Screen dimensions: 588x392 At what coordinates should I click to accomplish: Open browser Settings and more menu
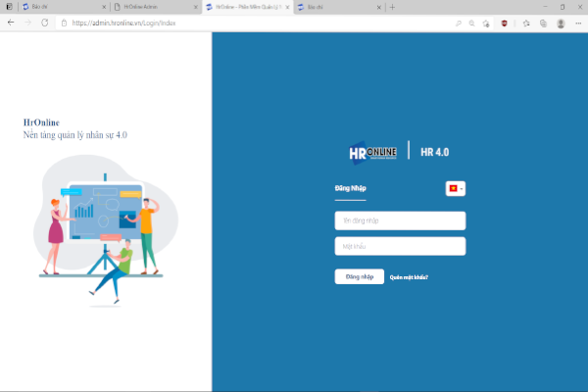pyautogui.click(x=578, y=24)
